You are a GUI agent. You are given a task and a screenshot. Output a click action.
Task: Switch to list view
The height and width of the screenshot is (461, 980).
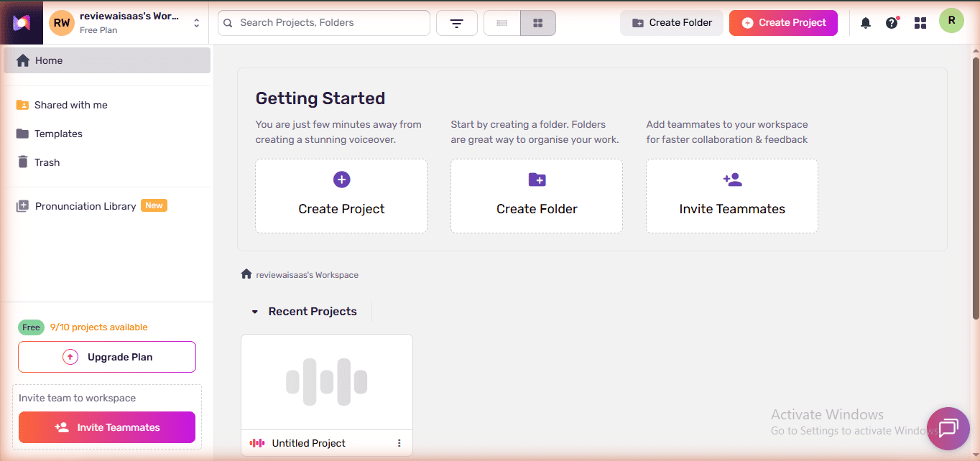click(x=502, y=23)
